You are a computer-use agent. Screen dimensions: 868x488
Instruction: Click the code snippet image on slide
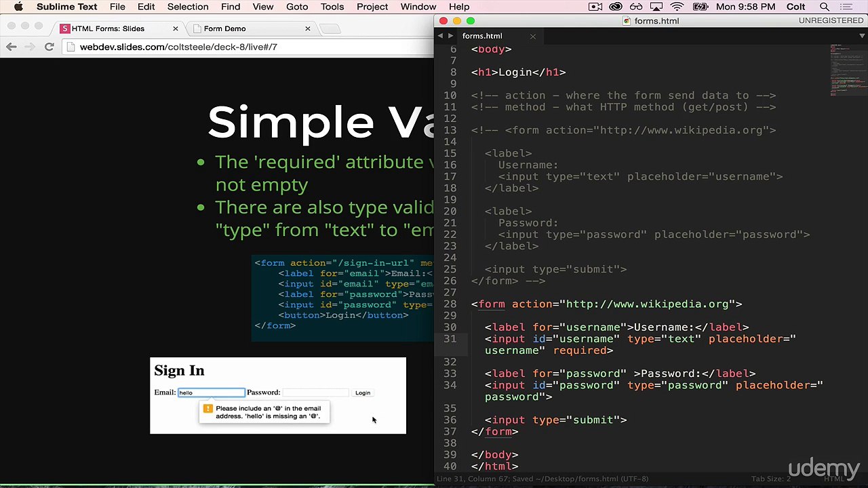pyautogui.click(x=342, y=299)
